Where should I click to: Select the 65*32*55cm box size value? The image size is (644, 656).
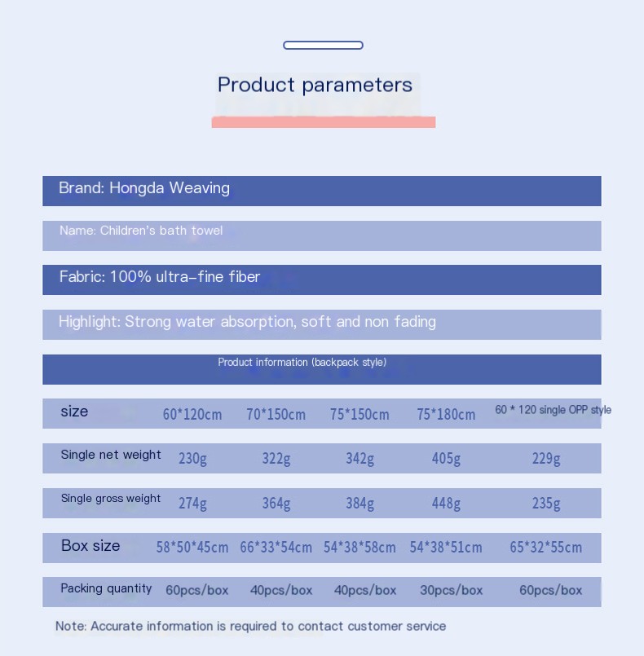pos(546,547)
